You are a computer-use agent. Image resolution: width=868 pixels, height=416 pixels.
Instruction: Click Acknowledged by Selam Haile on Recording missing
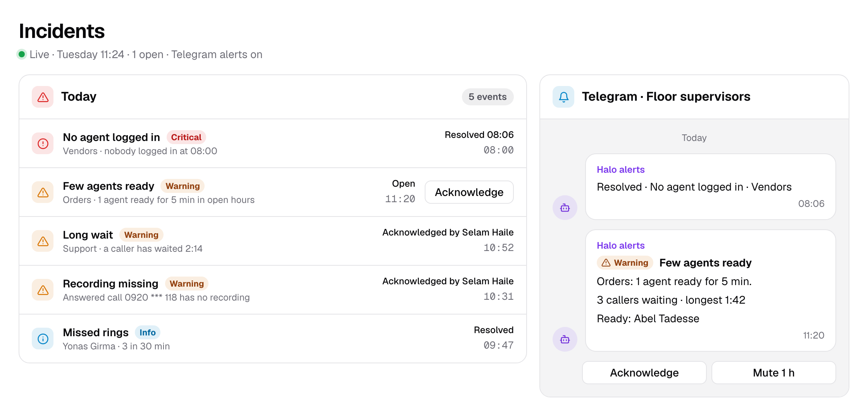coord(448,281)
